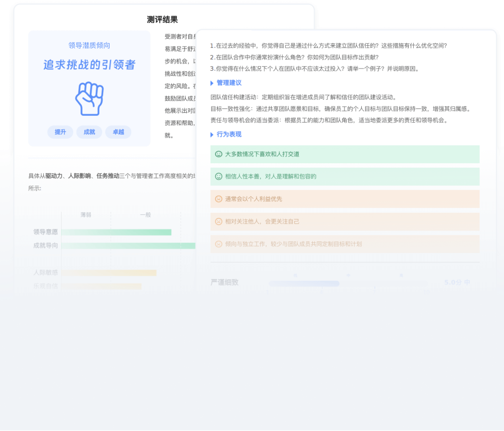Click the 5.0分 中 score value
The height and width of the screenshot is (431, 504).
pos(457,282)
